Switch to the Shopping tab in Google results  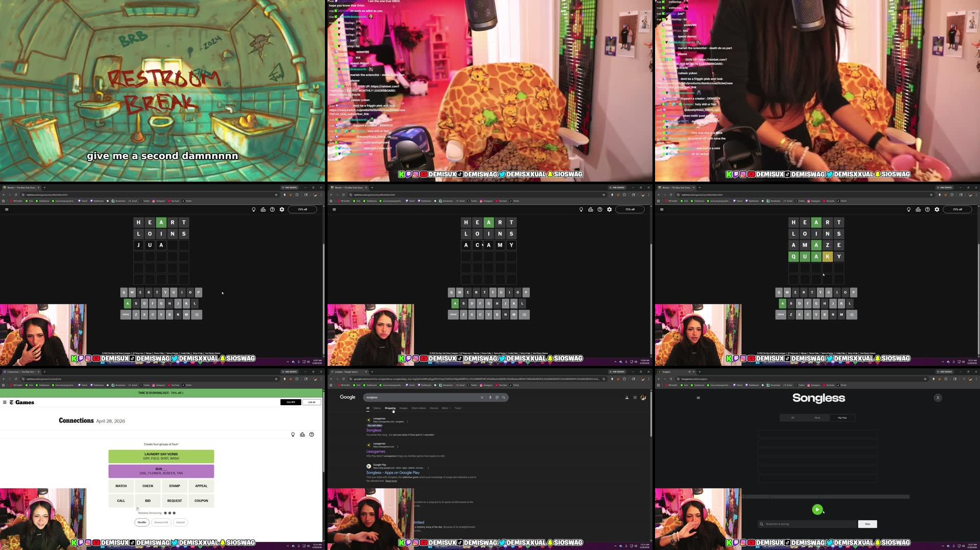coord(390,408)
